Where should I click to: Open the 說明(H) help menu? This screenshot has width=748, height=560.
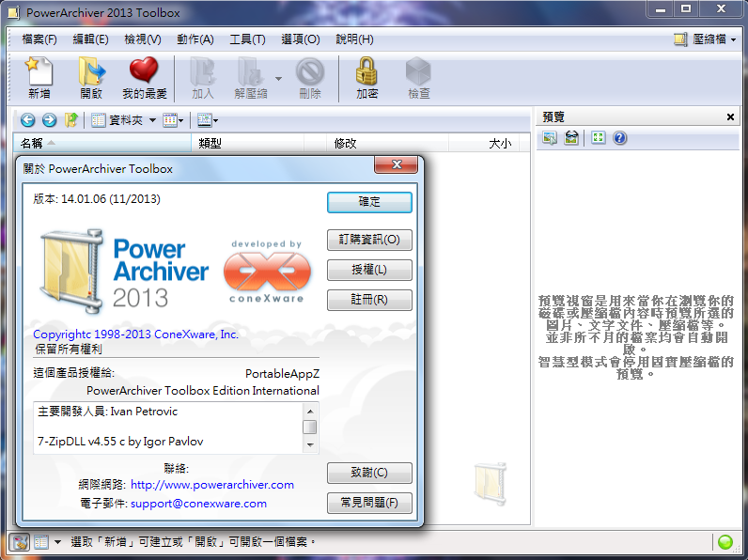pos(354,39)
